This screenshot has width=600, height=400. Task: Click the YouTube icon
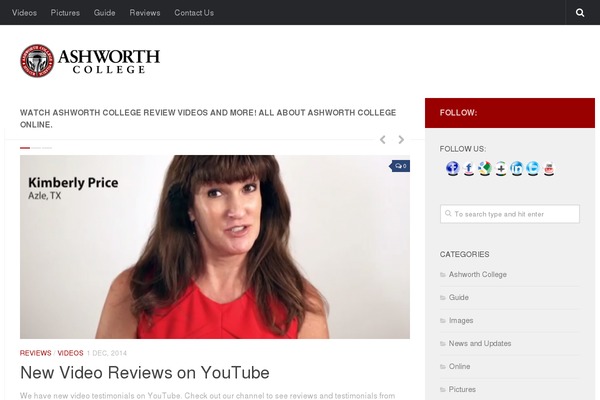tap(549, 168)
